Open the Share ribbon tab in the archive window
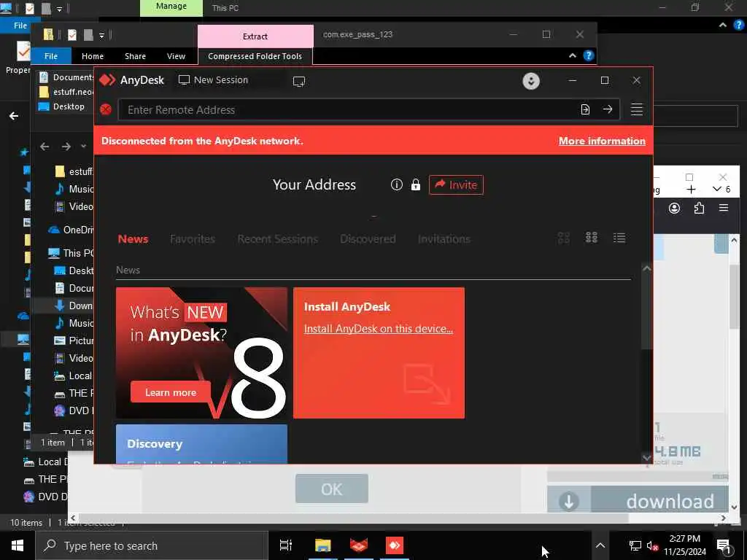Viewport: 747px width, 560px height. point(135,56)
